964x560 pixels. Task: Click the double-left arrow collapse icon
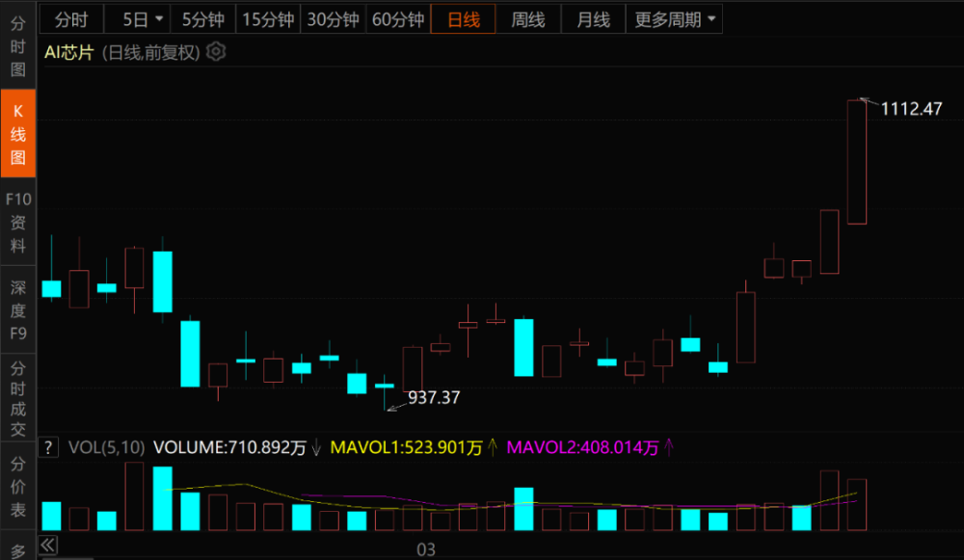coord(48,545)
